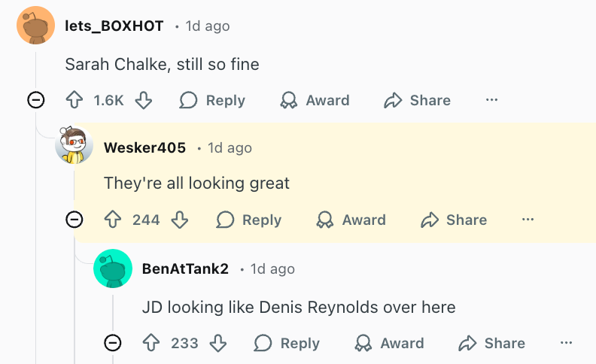Give an award to BenAtTank2's comment
596x364 pixels.
(x=391, y=343)
